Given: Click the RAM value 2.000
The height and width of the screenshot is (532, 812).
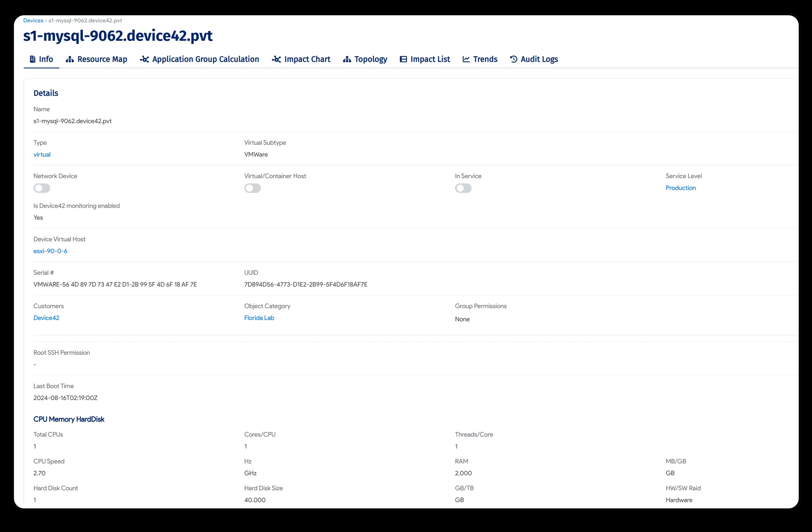Looking at the screenshot, I should point(463,473).
